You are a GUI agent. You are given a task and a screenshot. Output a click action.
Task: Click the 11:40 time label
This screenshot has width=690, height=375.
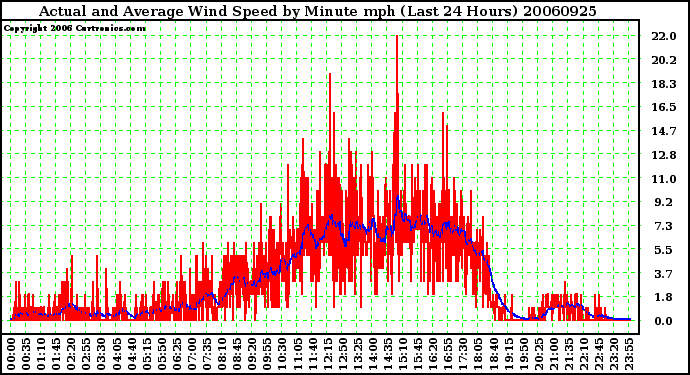[312, 354]
